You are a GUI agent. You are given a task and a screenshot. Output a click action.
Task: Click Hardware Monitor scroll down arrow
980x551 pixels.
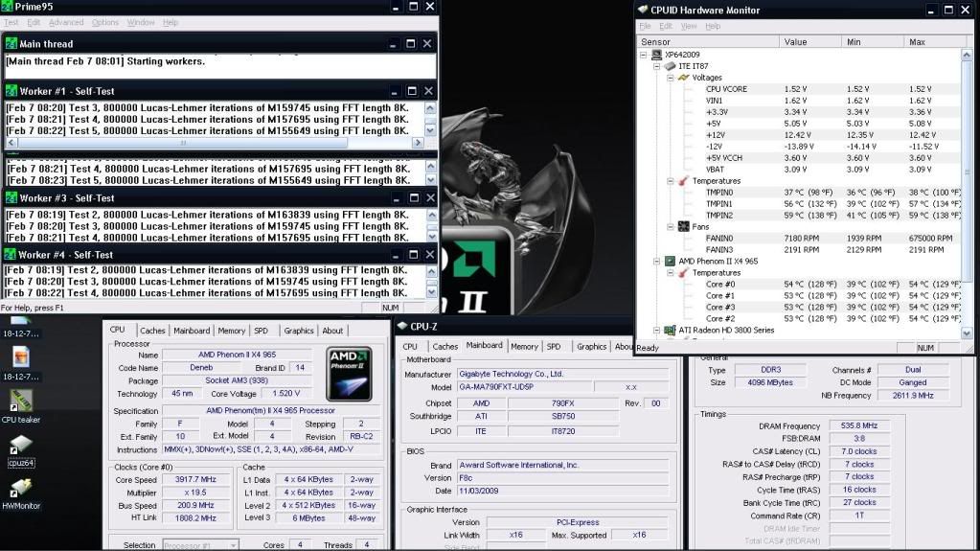(966, 333)
